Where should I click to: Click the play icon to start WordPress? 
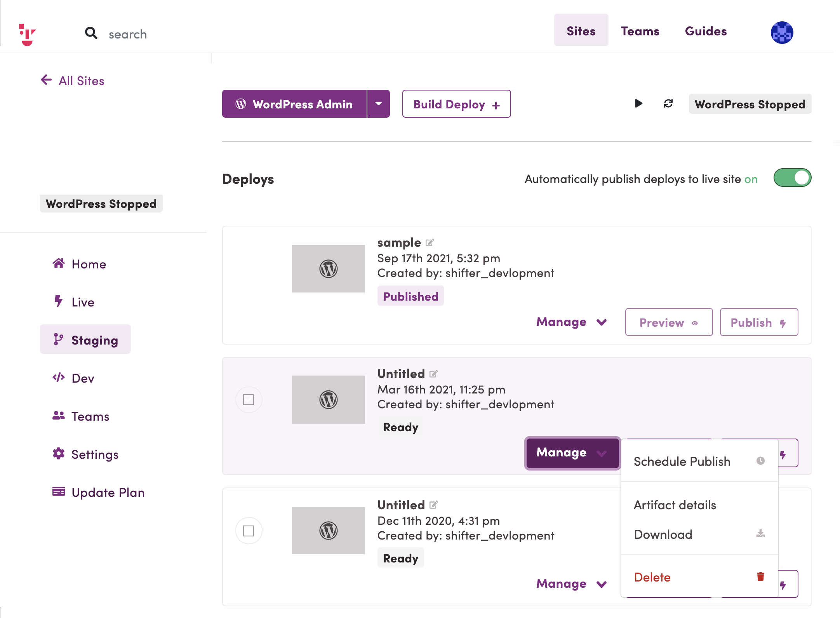[x=638, y=103]
